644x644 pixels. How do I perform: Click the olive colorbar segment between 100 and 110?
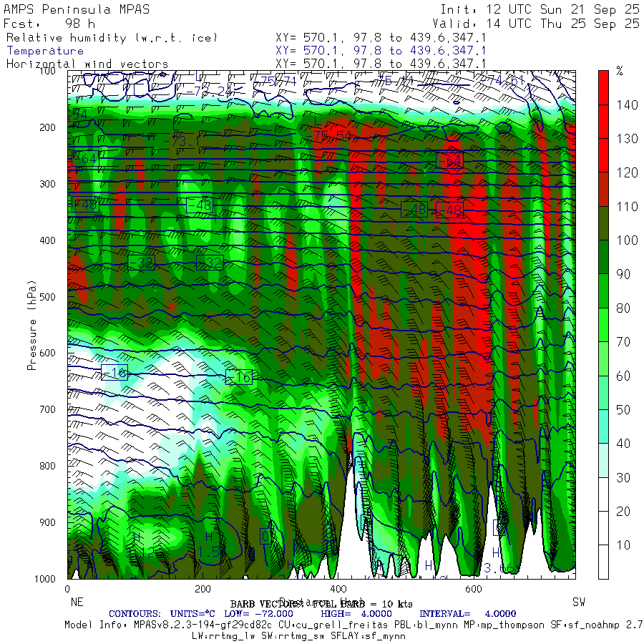(603, 223)
